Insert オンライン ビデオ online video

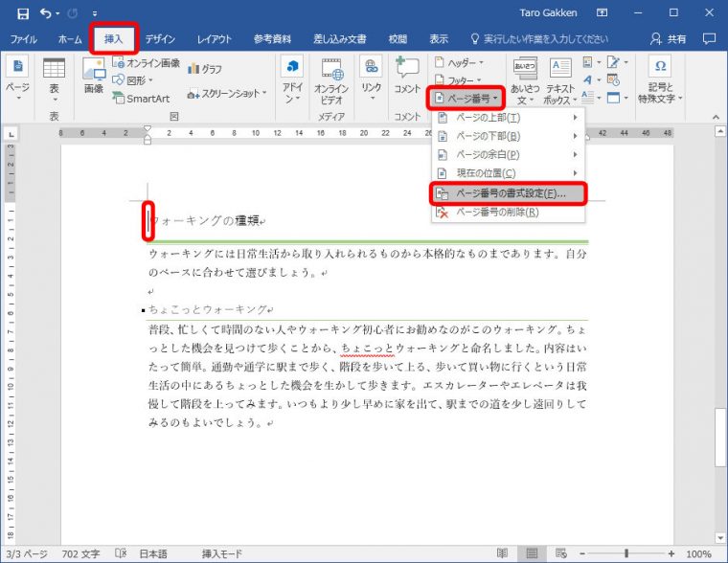click(x=331, y=80)
